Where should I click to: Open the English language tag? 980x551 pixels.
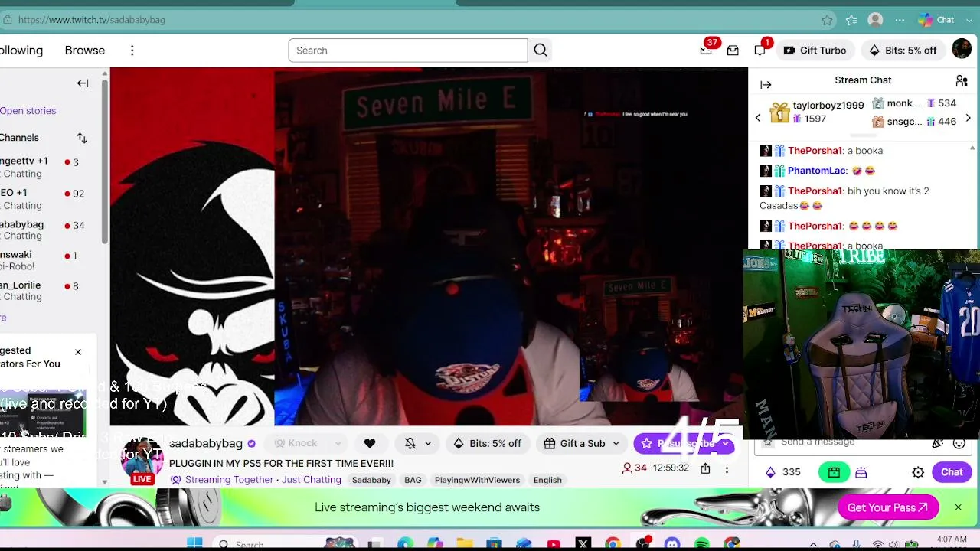click(x=547, y=480)
